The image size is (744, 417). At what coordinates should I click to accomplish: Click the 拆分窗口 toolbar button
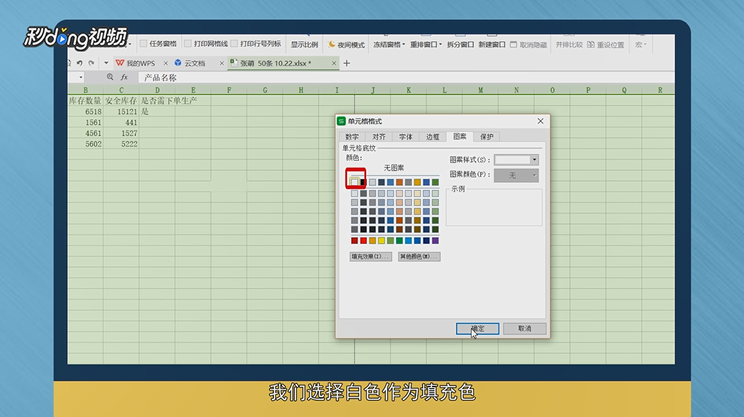coord(460,45)
